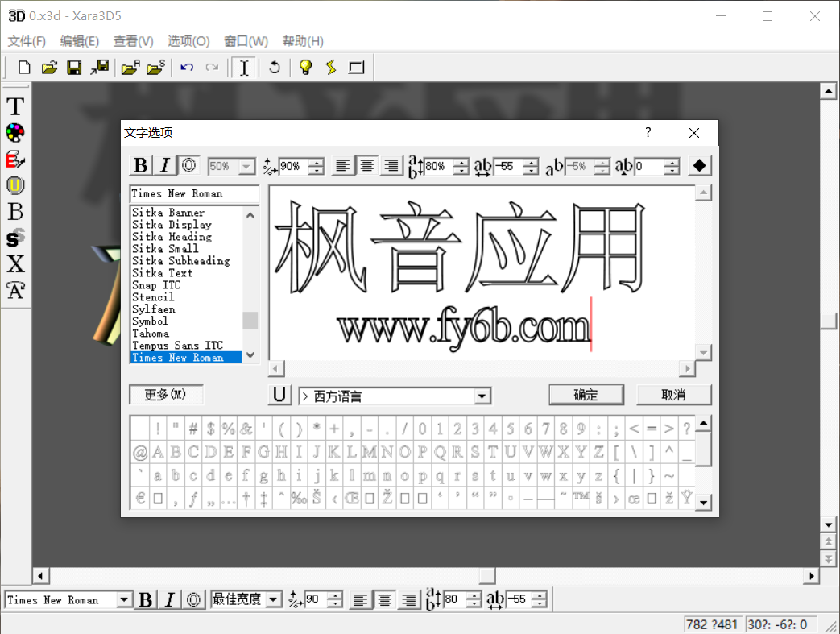
Task: Select the Tahoma font in the list
Action: coord(186,334)
